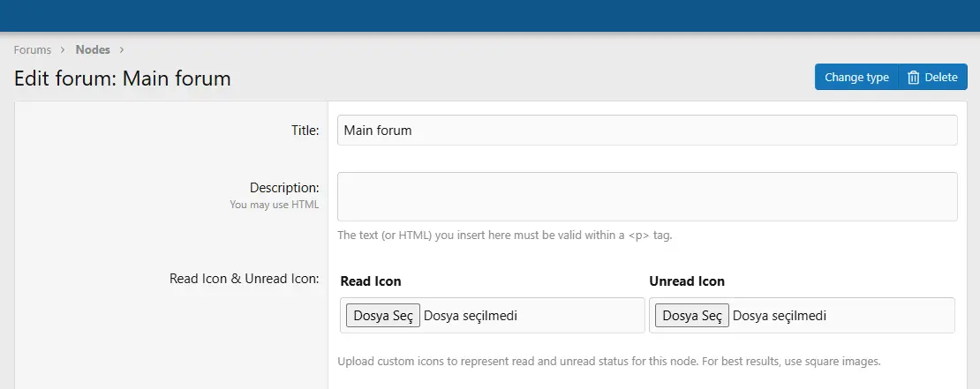Focus the Title field containing Main forum
Image resolution: width=980 pixels, height=389 pixels.
pyautogui.click(x=647, y=130)
